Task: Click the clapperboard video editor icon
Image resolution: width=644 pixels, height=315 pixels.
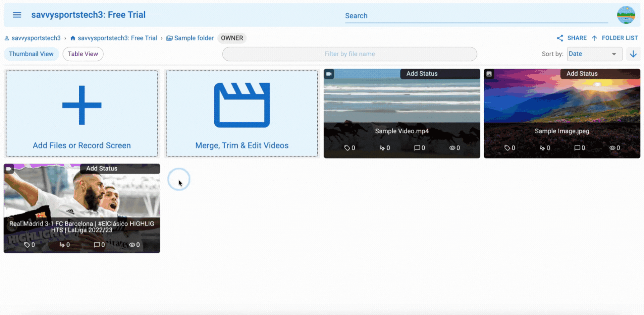Action: [242, 105]
